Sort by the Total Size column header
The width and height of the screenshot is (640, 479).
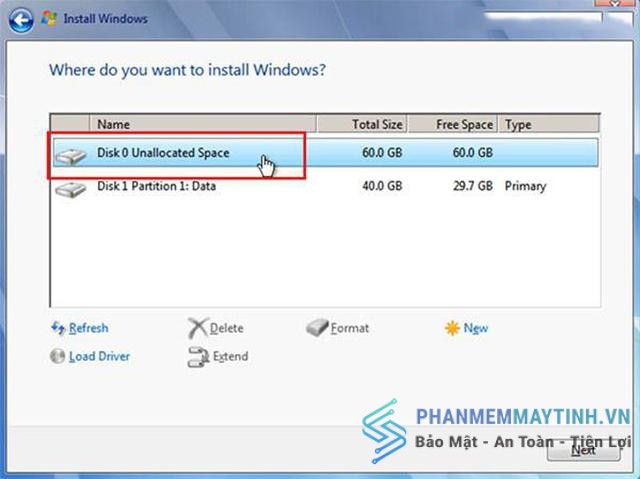(362, 124)
